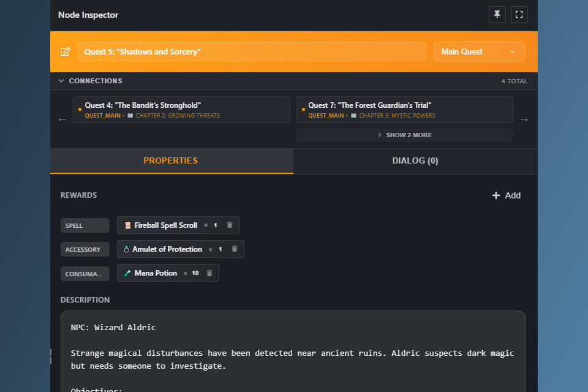Viewport: 588px width, 392px height.
Task: Click the SPELL category label
Action: (x=85, y=225)
